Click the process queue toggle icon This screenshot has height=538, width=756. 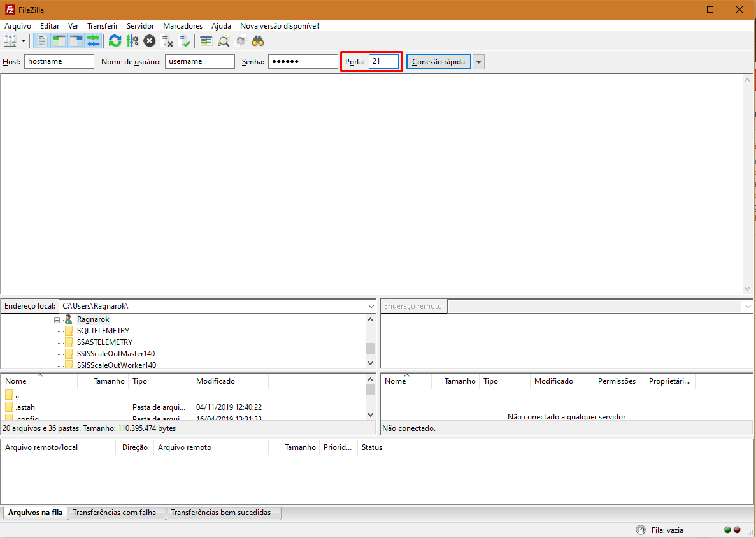(132, 41)
